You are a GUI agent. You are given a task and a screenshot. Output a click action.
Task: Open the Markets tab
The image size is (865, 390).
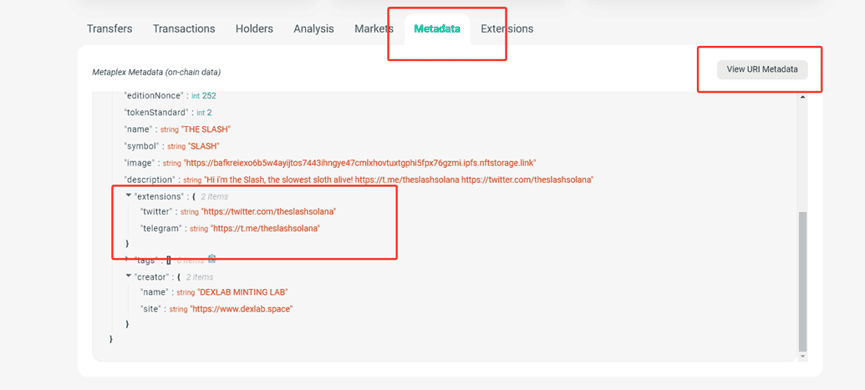click(x=374, y=29)
